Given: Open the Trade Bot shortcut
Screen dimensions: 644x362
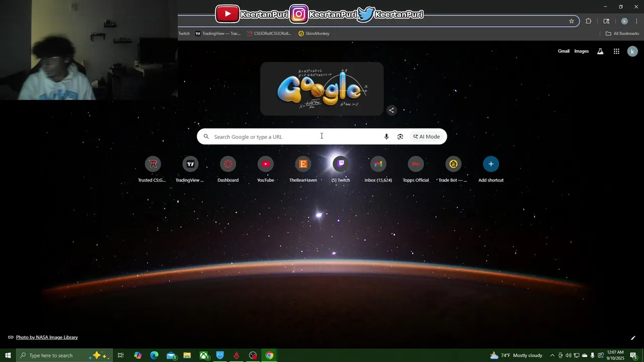Looking at the screenshot, I should 453,169.
